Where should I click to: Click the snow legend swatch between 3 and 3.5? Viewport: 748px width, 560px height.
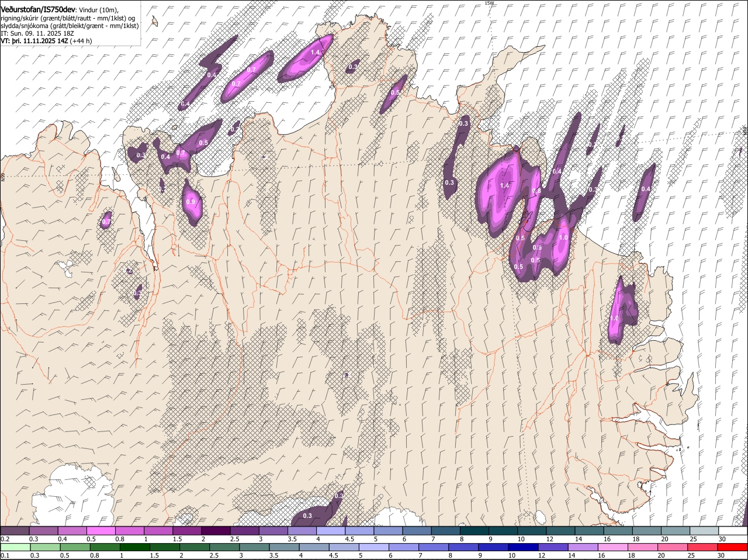coord(273,530)
